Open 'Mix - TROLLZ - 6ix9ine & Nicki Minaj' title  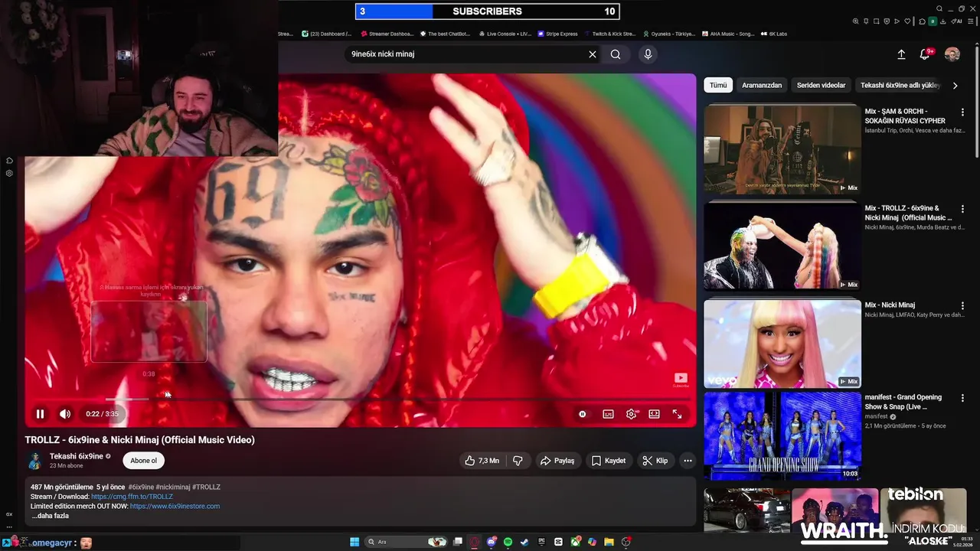[909, 213]
